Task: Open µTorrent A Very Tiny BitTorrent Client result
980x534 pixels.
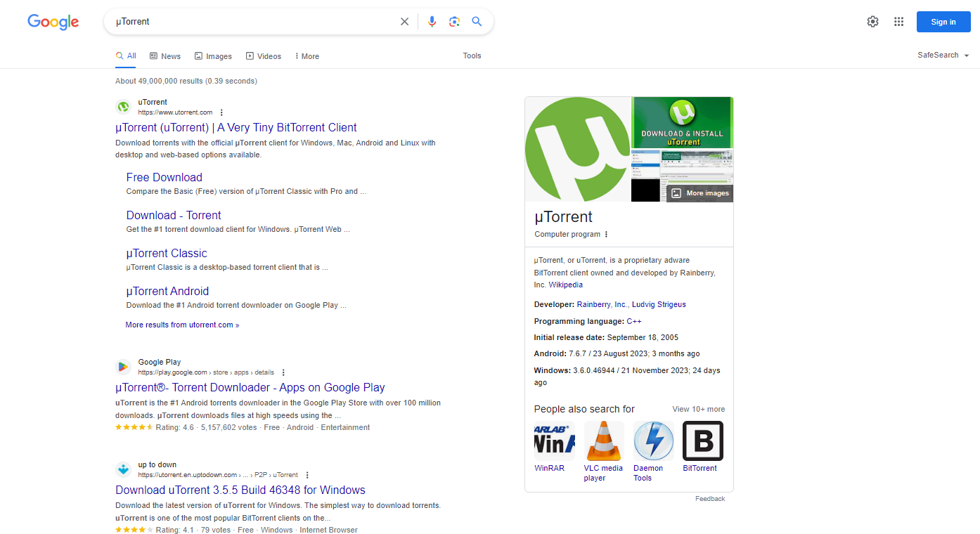Action: (236, 128)
